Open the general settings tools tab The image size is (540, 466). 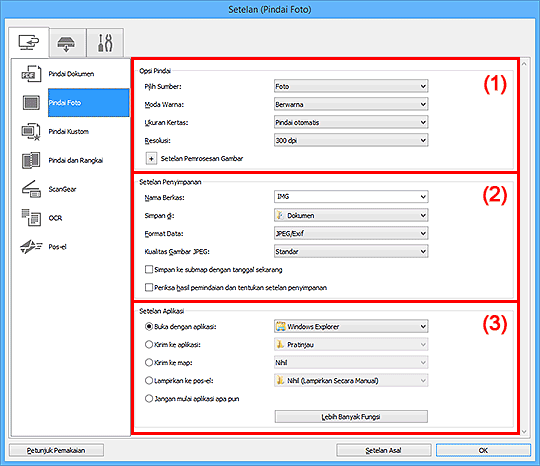105,43
